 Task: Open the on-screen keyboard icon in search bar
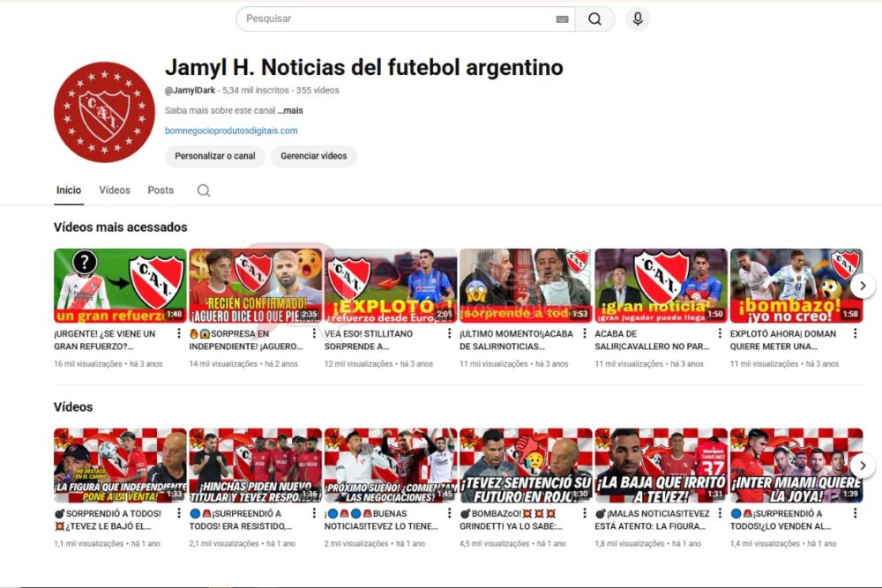coord(562,18)
